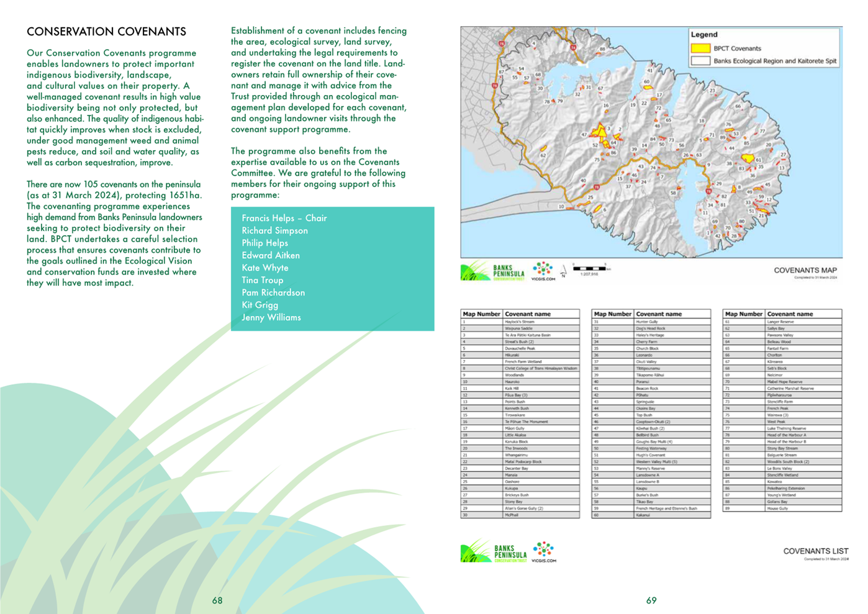Click "Kate Whyte" in the committee list
The height and width of the screenshot is (614, 868).
tap(264, 268)
